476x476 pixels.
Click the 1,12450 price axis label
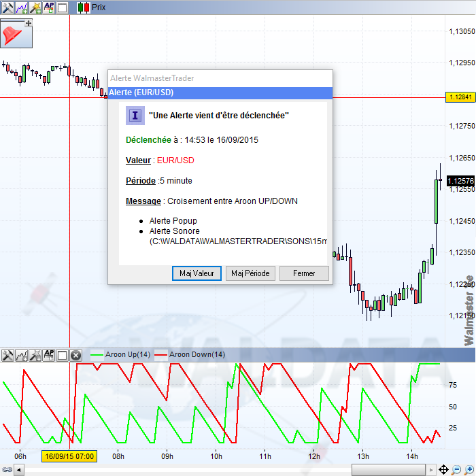[x=462, y=221]
